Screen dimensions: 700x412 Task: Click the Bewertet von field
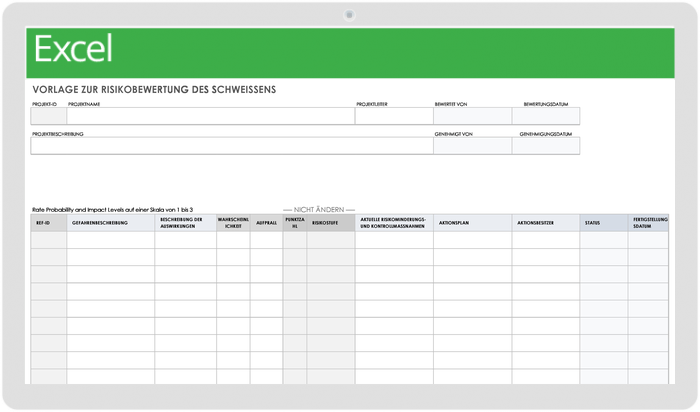point(473,116)
